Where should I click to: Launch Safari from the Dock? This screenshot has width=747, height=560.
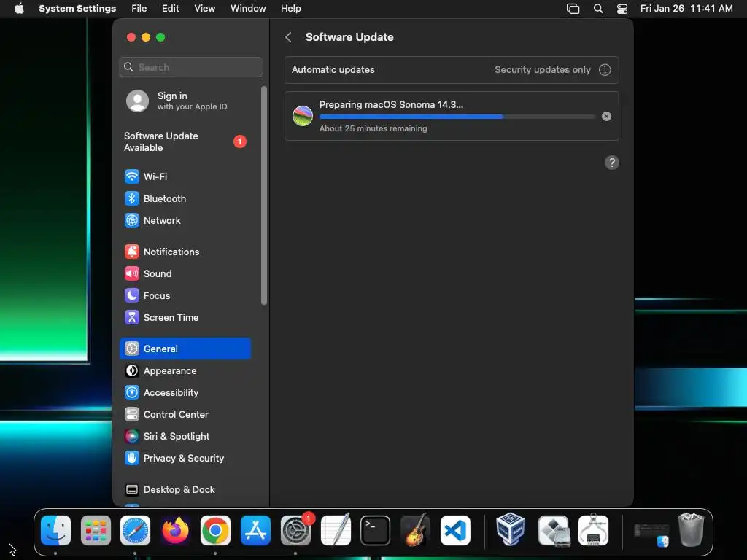(135, 531)
